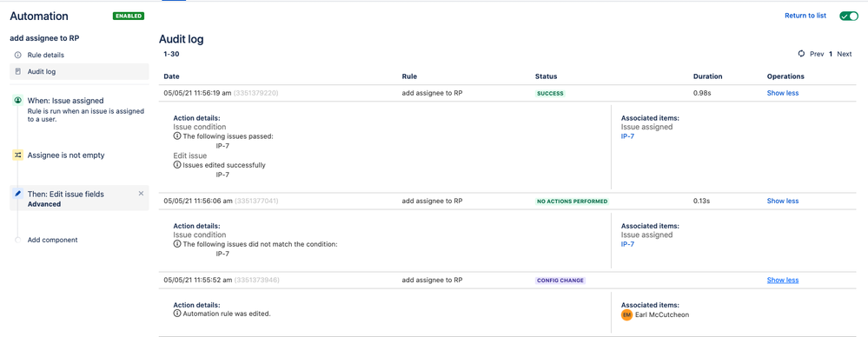868x337 pixels.
Task: Click the Rule details info icon
Action: (17, 56)
